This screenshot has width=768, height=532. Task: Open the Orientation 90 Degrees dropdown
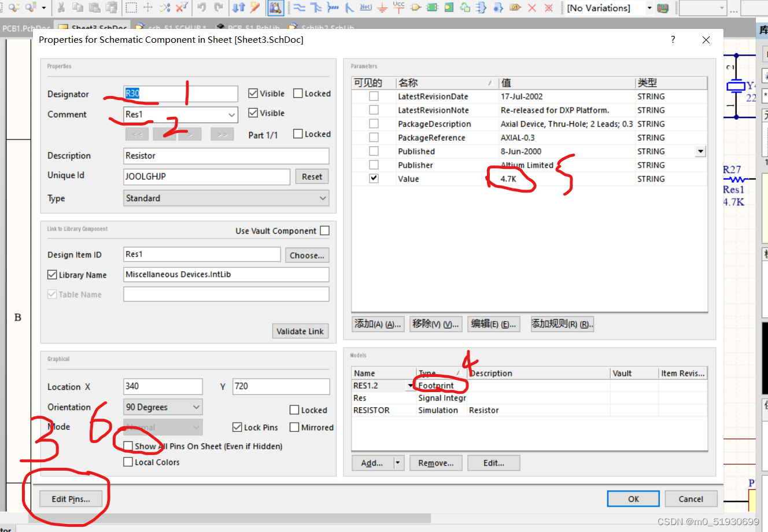(197, 407)
